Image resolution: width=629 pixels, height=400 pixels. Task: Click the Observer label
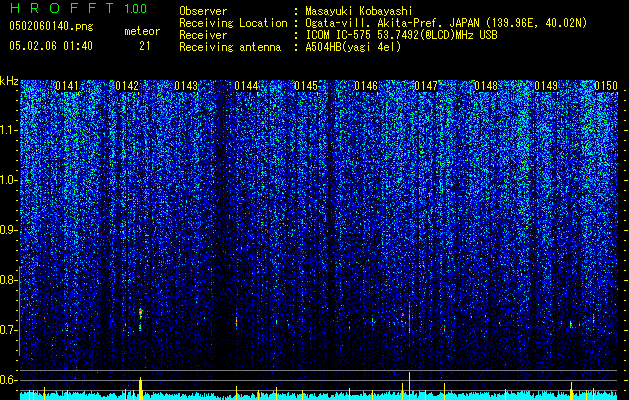coord(203,11)
